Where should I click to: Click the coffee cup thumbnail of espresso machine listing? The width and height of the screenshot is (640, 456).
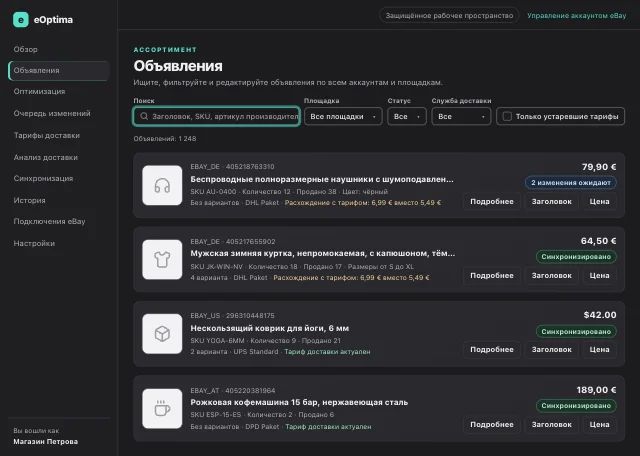[162, 408]
